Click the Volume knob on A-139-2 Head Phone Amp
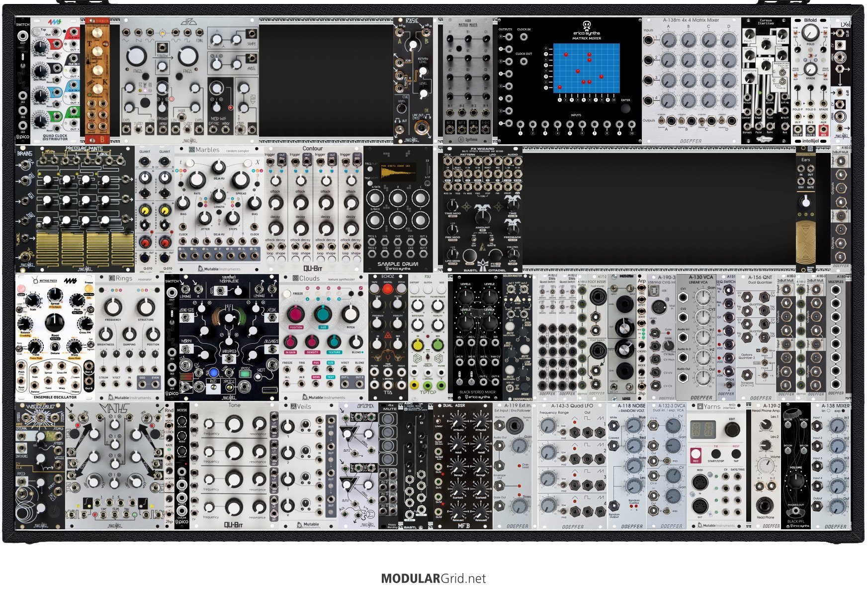Image resolution: width=868 pixels, height=589 pixels. coord(765,467)
